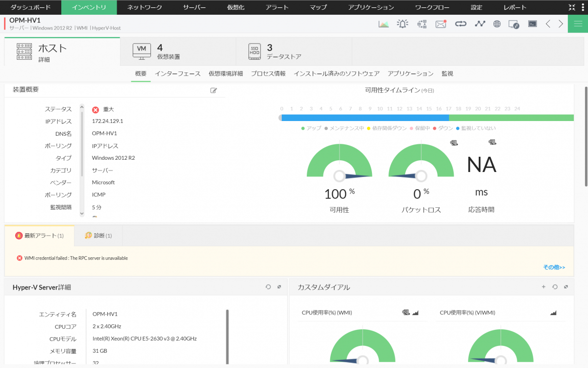
Task: Go to next device with right arrow
Action: pos(561,24)
